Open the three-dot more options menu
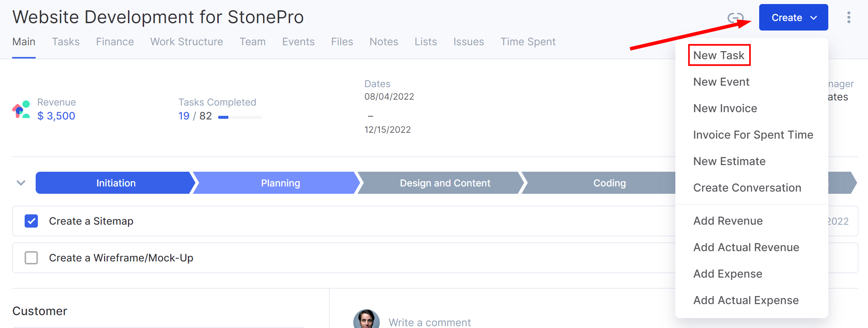Screen dimensions: 868x328 [x=849, y=17]
